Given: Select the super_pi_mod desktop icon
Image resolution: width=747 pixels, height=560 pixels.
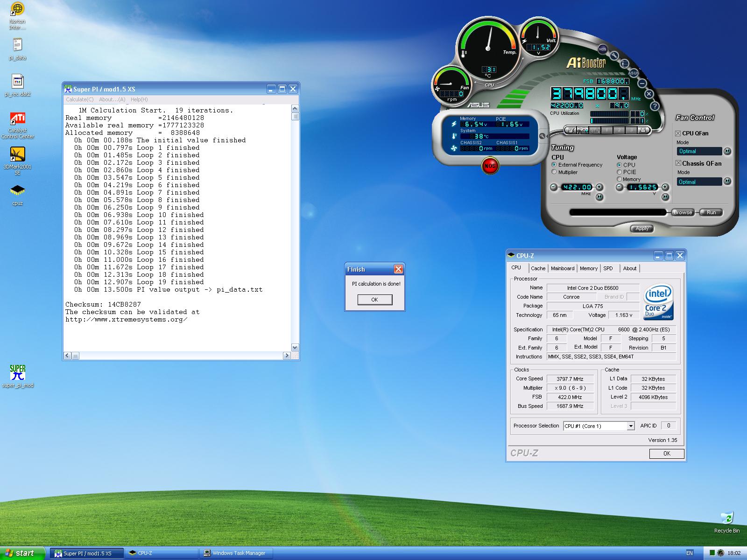Looking at the screenshot, I should 17,376.
